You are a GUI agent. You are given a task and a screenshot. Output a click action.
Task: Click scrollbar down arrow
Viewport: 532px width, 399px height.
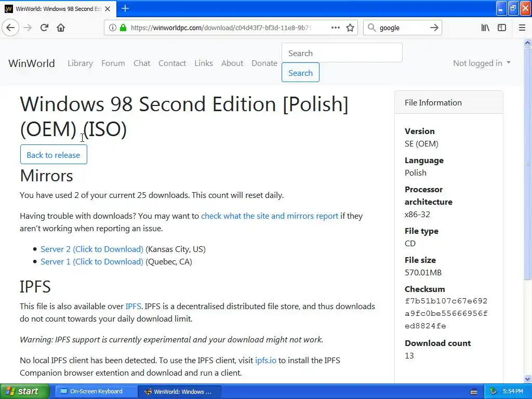(x=527, y=379)
